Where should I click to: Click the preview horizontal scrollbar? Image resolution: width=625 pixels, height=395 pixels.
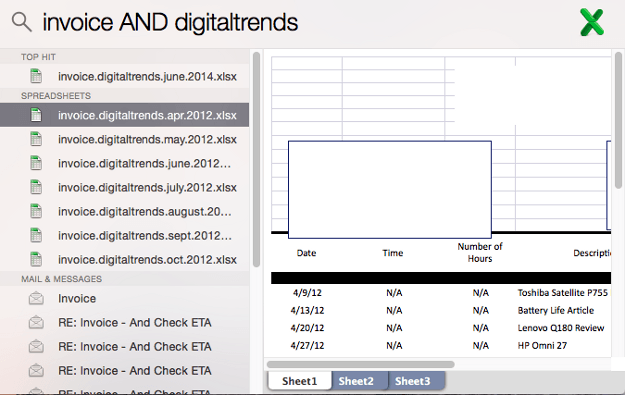pos(361,364)
